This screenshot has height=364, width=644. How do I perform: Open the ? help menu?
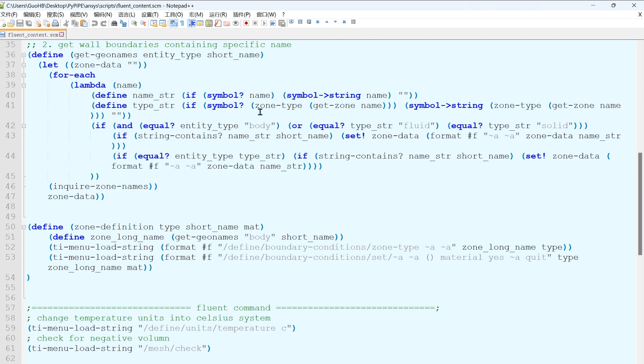tap(283, 14)
